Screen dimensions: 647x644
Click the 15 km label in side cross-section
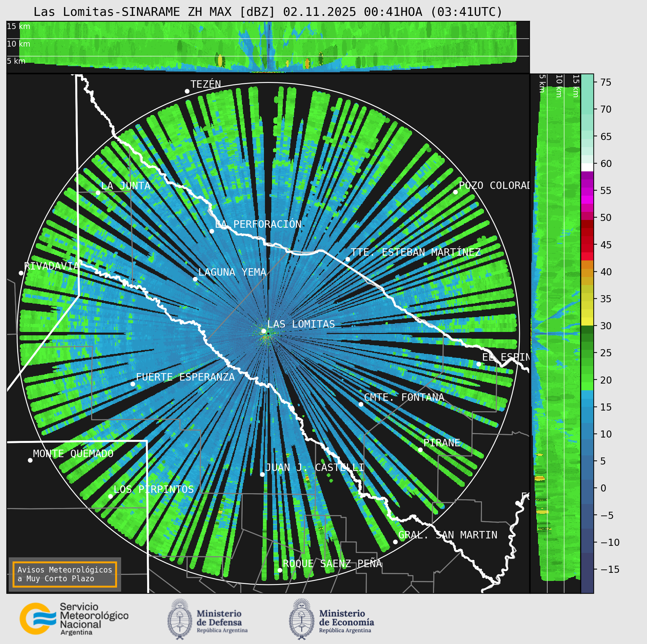(576, 86)
